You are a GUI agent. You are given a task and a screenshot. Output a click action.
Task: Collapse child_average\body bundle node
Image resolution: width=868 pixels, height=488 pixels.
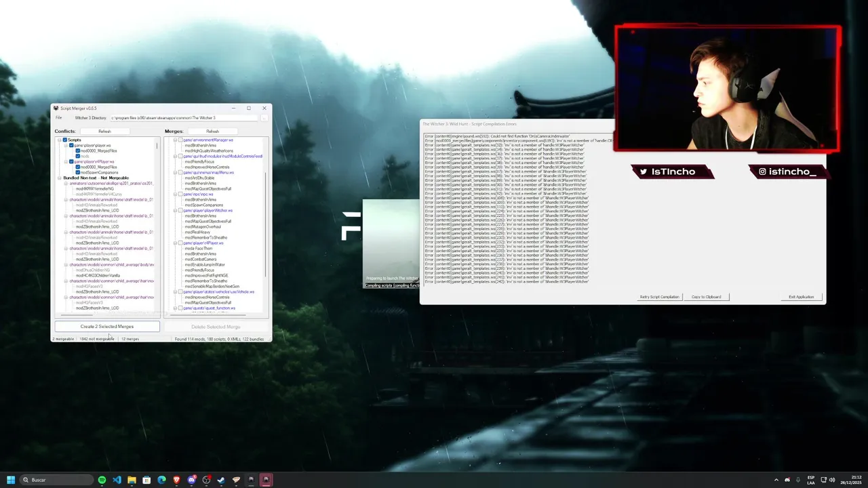click(x=66, y=264)
